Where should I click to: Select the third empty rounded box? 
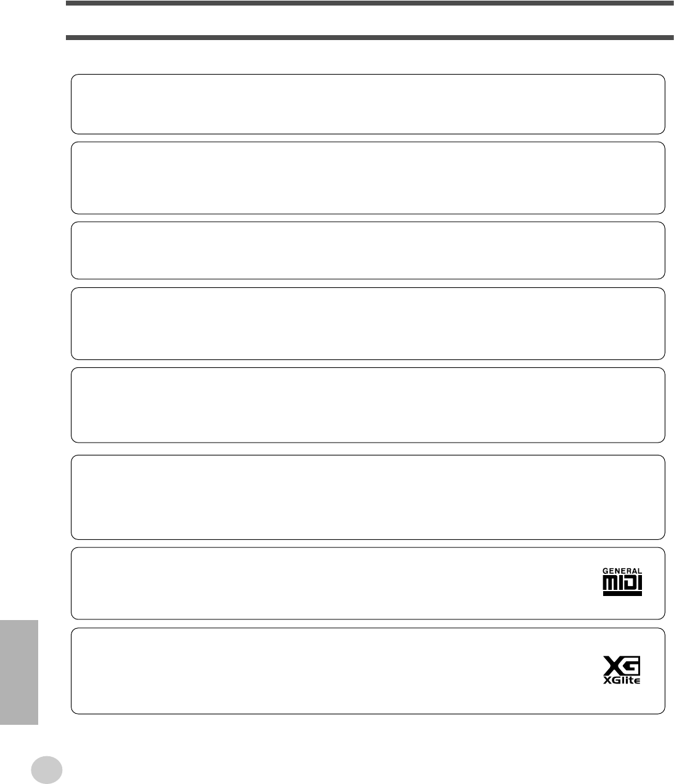pos(368,250)
